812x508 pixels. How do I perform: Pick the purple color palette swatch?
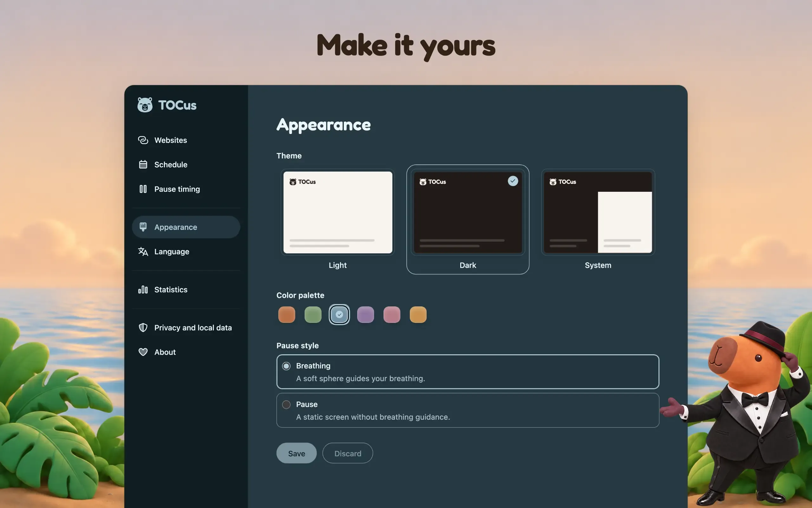tap(365, 314)
